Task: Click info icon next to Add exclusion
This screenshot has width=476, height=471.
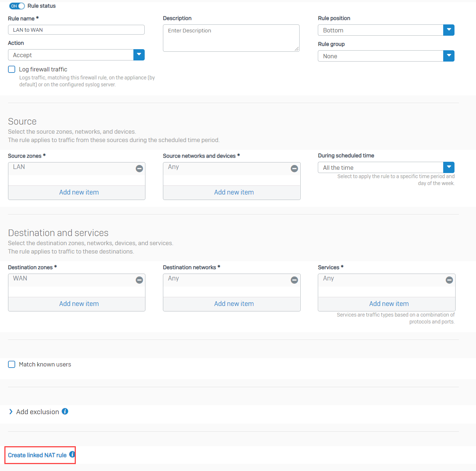Action: pyautogui.click(x=65, y=411)
